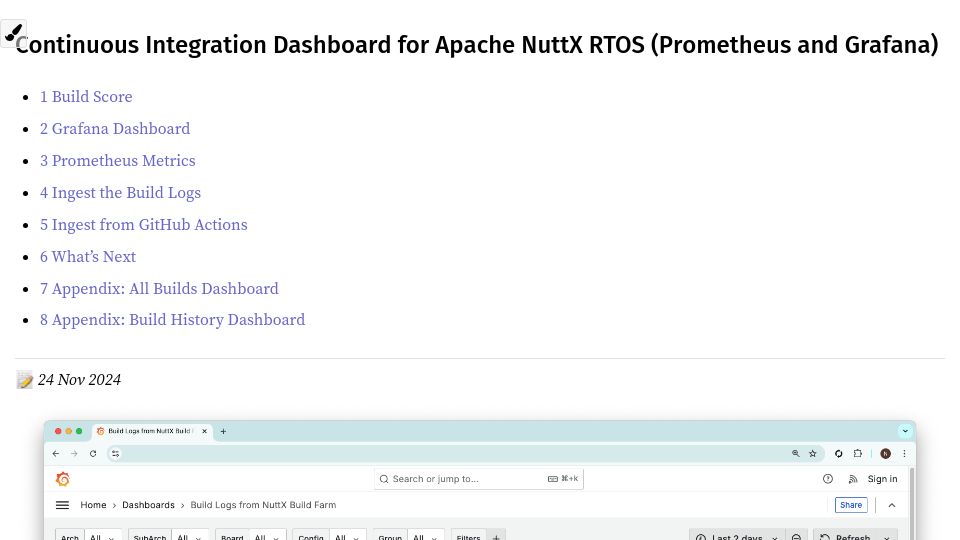
Task: Click the Grafana logo in embedded dashboard
Action: click(62, 479)
